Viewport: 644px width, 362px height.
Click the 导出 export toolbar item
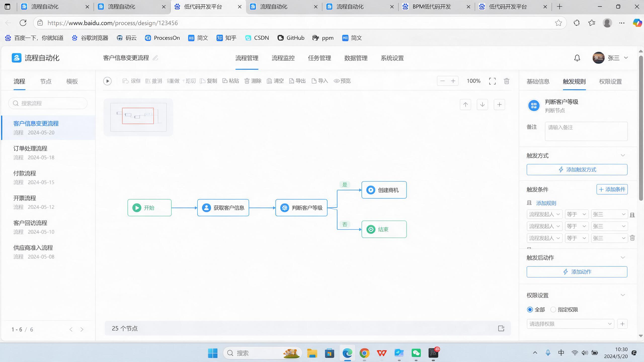tap(297, 81)
